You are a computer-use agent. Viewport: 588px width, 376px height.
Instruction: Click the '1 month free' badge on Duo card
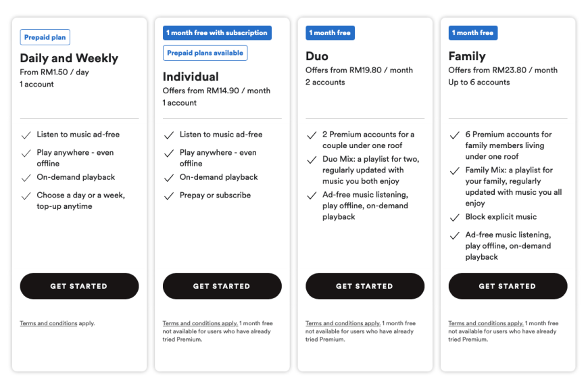[330, 32]
